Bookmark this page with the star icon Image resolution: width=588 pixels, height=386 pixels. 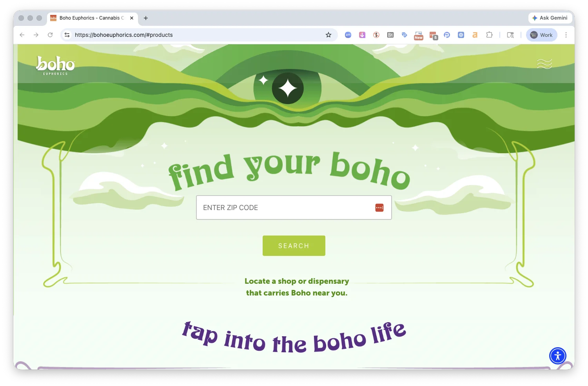click(x=328, y=35)
